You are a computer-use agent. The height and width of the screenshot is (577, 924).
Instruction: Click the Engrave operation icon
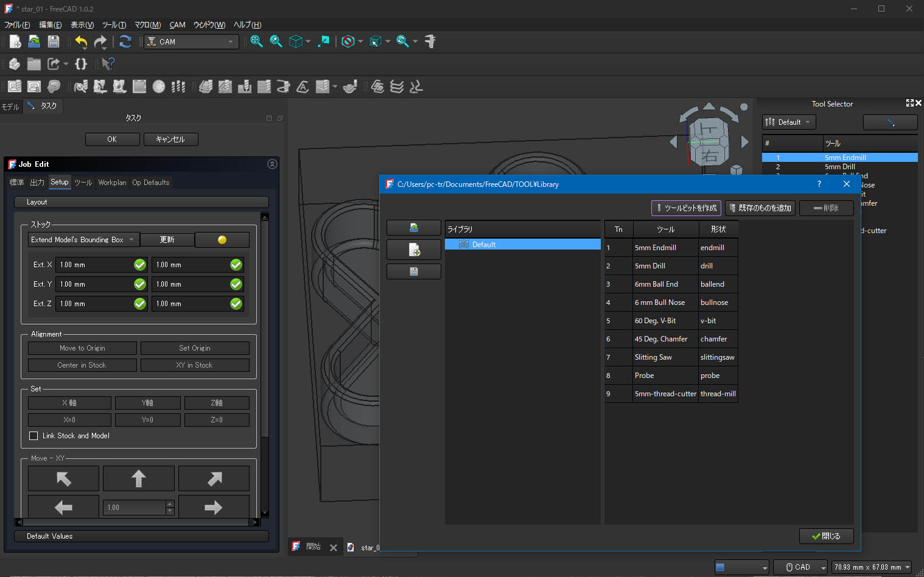click(x=303, y=87)
